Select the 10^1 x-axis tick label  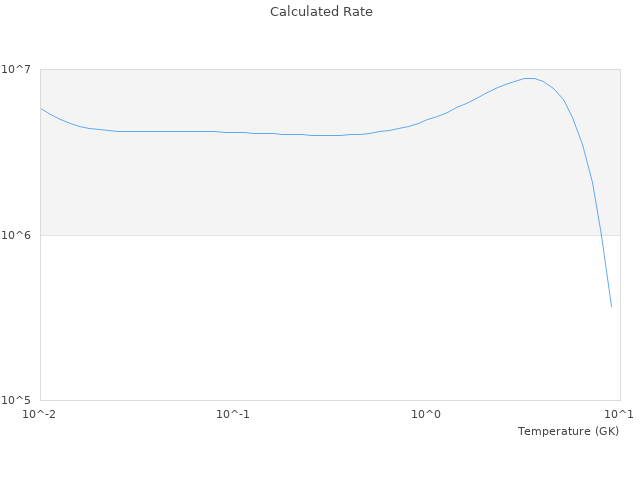619,415
